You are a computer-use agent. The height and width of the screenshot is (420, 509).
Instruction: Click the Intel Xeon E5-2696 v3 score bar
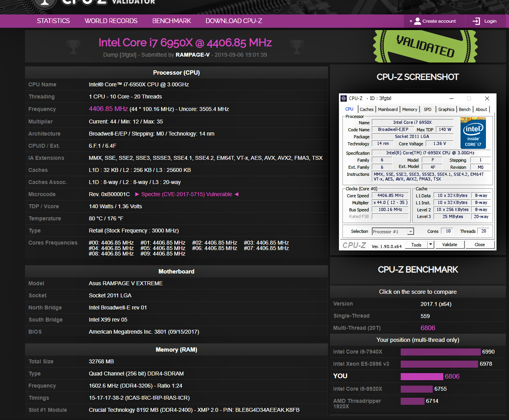point(439,364)
